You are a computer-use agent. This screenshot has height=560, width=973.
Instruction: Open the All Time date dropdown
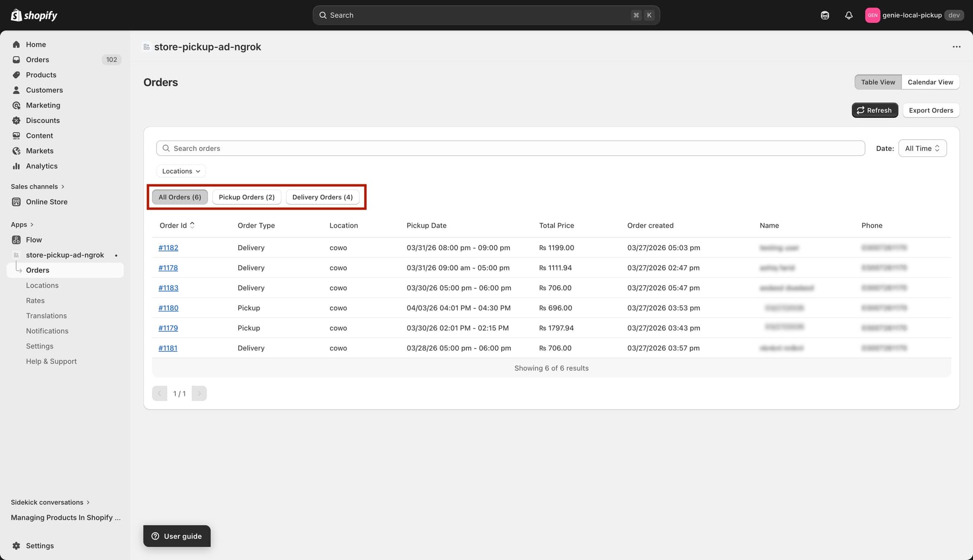coord(922,148)
